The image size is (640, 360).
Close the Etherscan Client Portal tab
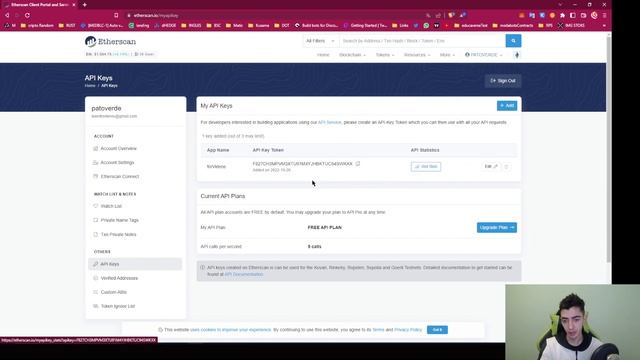tap(74, 5)
